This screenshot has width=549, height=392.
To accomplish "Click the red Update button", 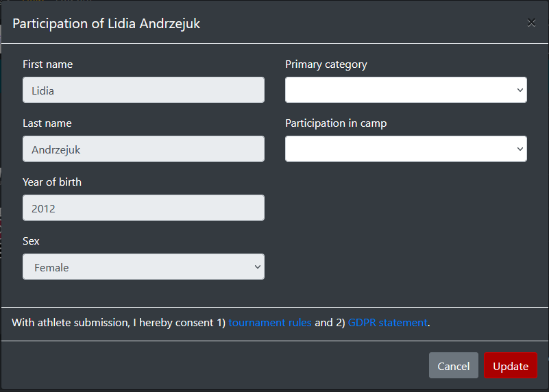I will click(511, 365).
